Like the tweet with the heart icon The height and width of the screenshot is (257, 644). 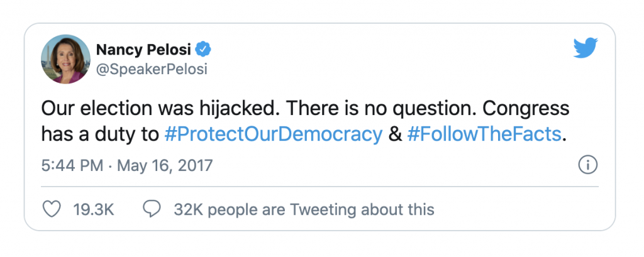tap(51, 209)
